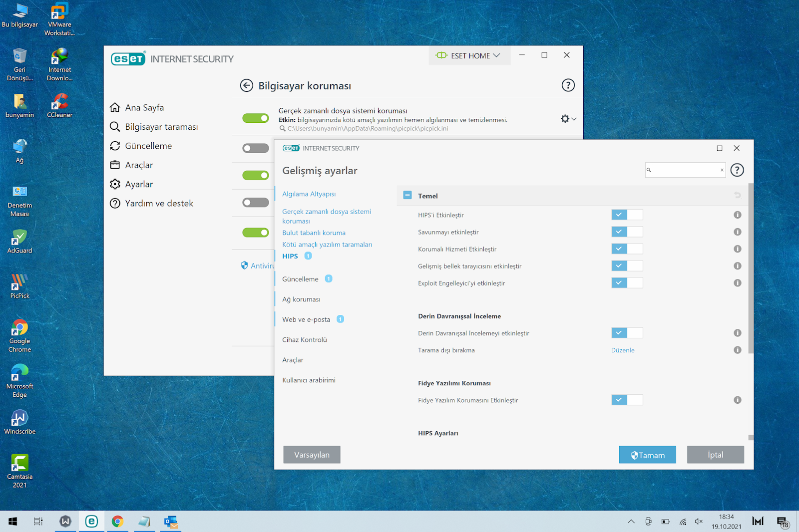Confirm with Tamam button
799x532 pixels.
point(647,455)
